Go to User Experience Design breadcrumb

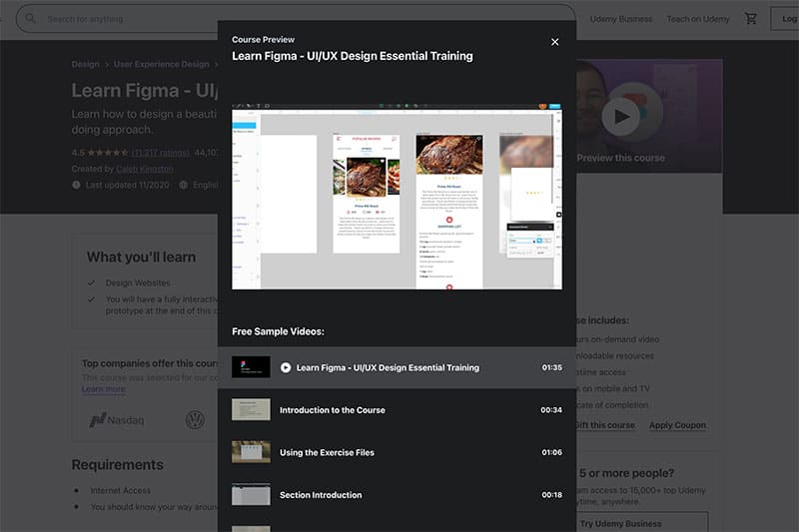[161, 64]
